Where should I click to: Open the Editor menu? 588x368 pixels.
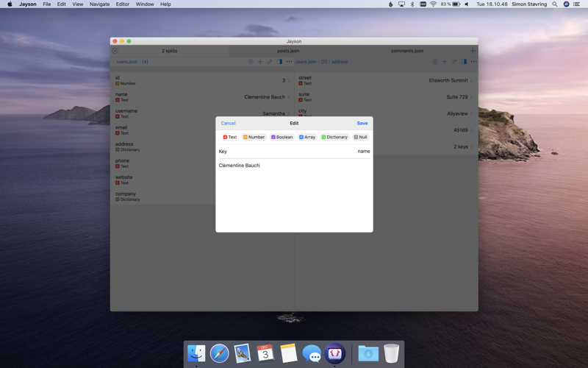(122, 4)
